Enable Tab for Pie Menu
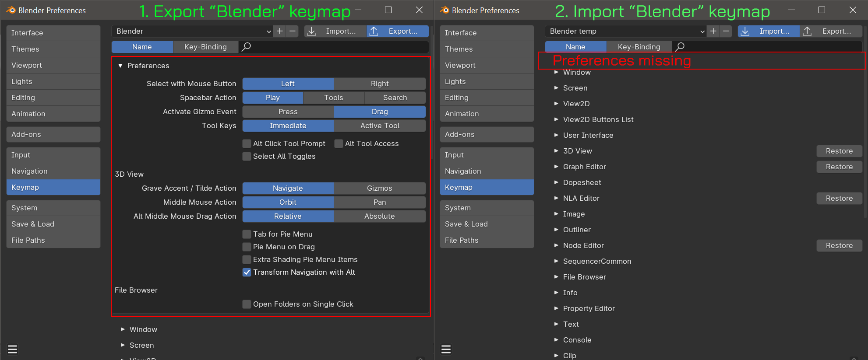Image resolution: width=868 pixels, height=360 pixels. click(x=247, y=234)
